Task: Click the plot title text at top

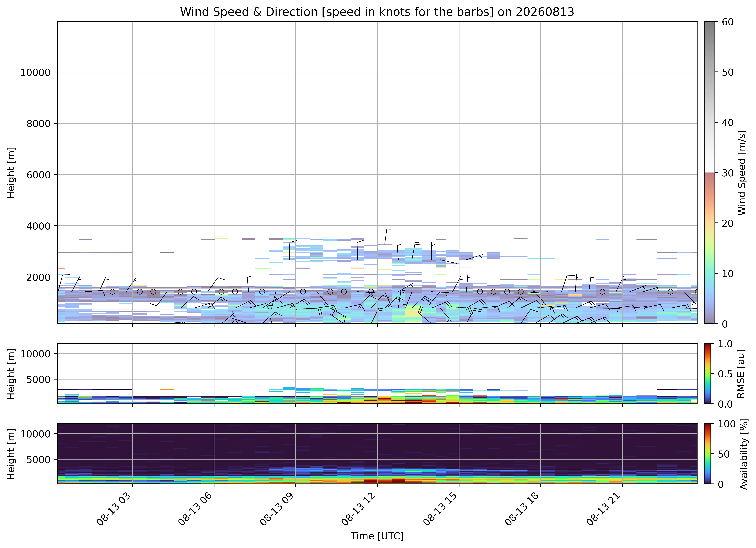Action: click(377, 12)
